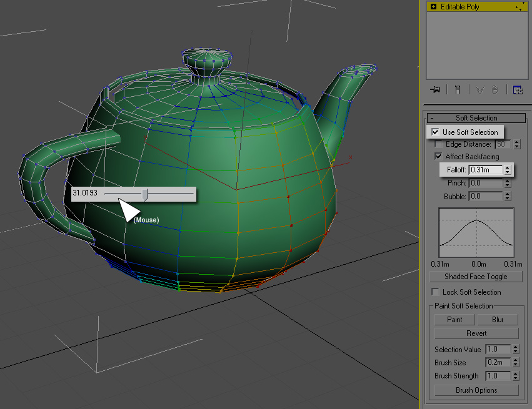
Task: Select Editable Poly in modifier stack
Action: click(461, 7)
